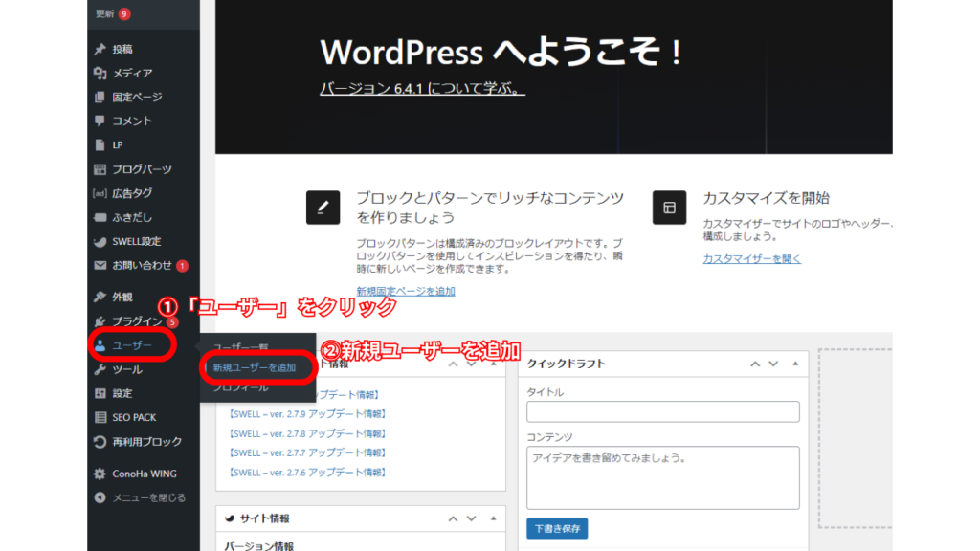The image size is (980, 551).
Task: Focus the タイトル input field
Action: point(663,411)
